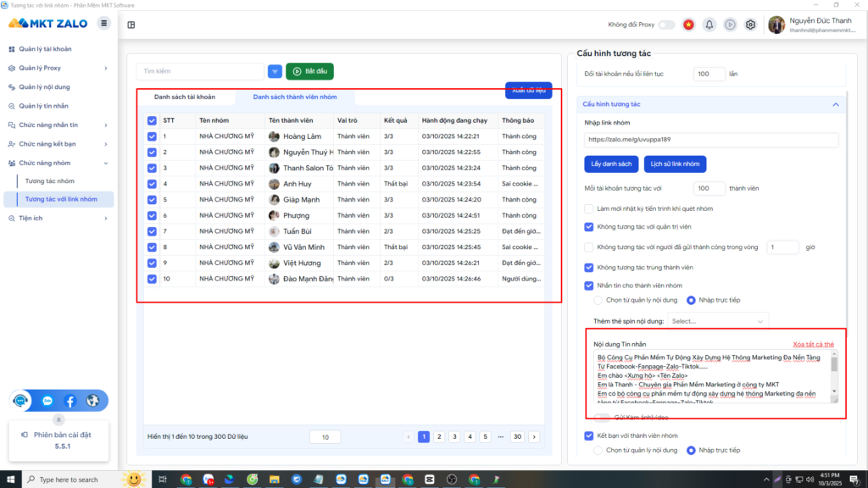868x488 pixels.
Task: Uncheck Không tương tác trùng thành viên
Action: (x=589, y=268)
